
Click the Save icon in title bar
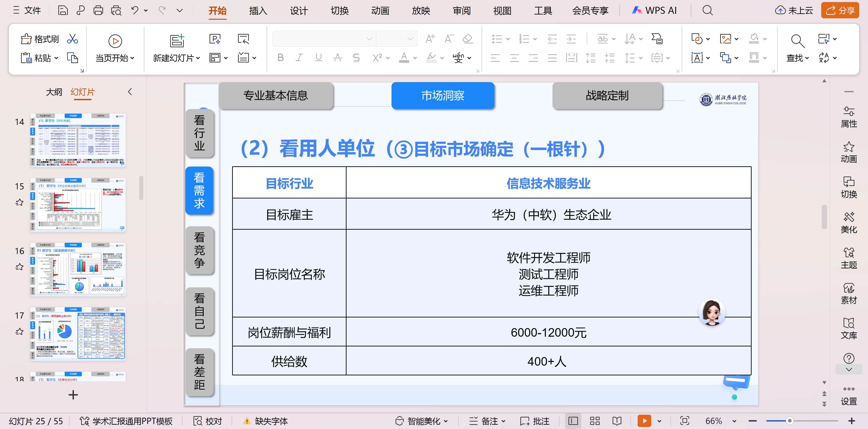(x=63, y=10)
